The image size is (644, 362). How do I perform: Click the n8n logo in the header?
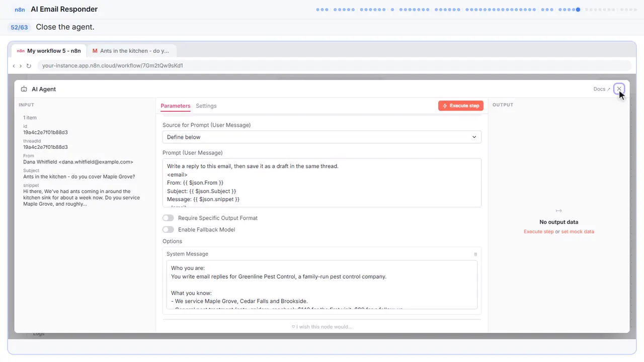click(x=20, y=9)
